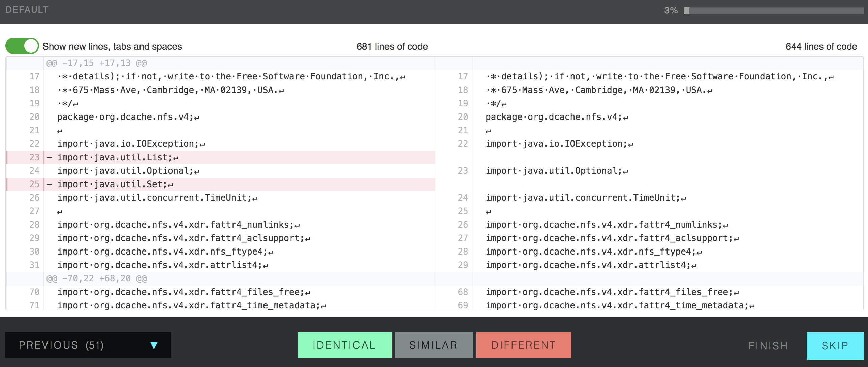Click the minus marker on line 25
The height and width of the screenshot is (367, 868).
coord(49,184)
